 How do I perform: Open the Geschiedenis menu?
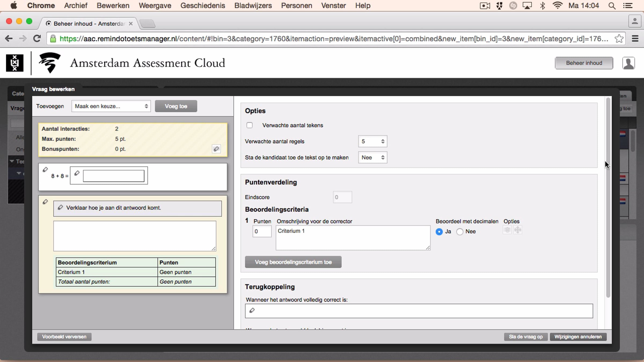203,6
